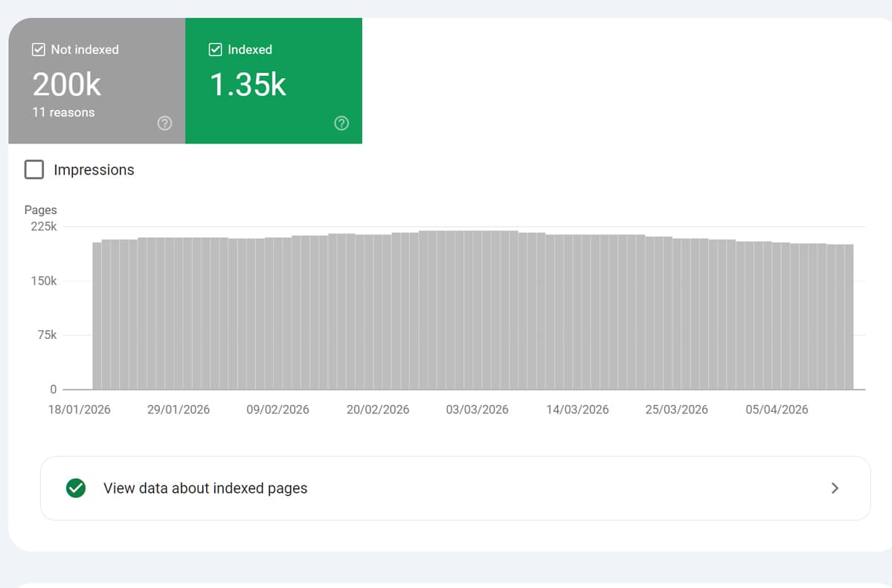
Task: Open View data about indexed pages
Action: (205, 488)
